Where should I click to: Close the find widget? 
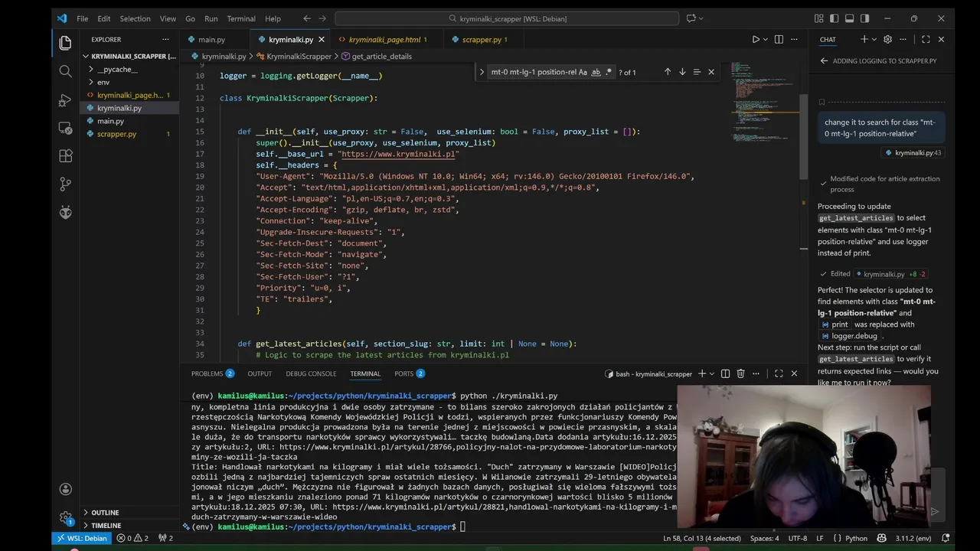pyautogui.click(x=711, y=72)
